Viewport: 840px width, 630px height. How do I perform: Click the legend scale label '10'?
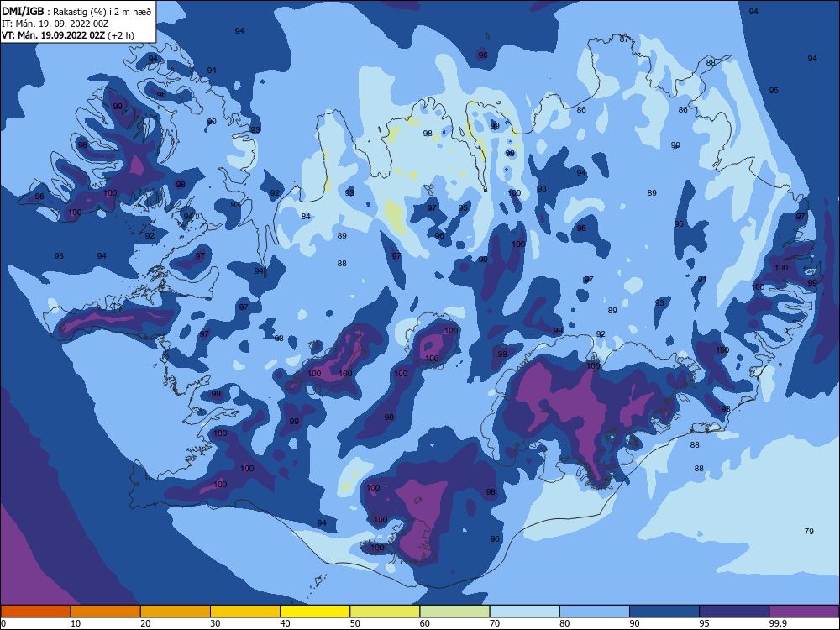coord(76,623)
